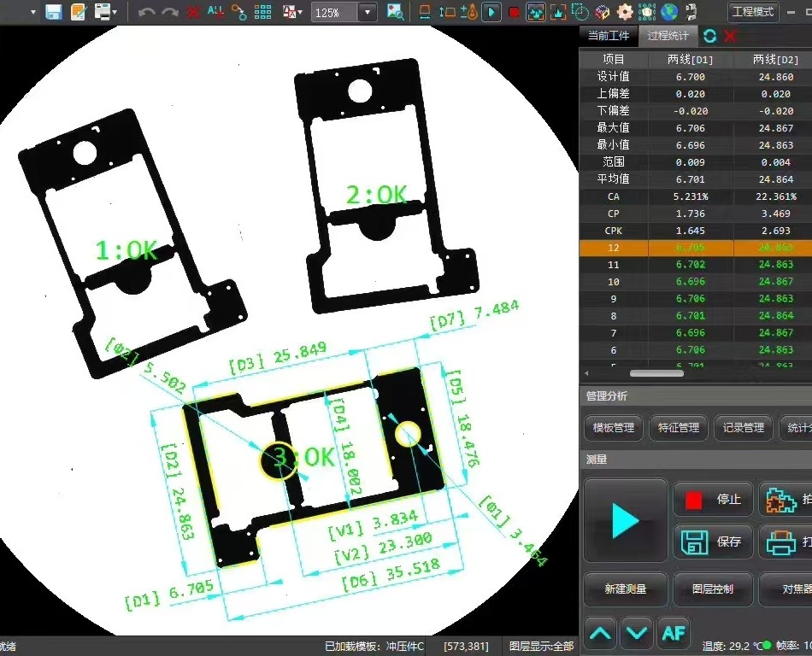
Task: Open 特征管理 feature management
Action: coord(679,428)
